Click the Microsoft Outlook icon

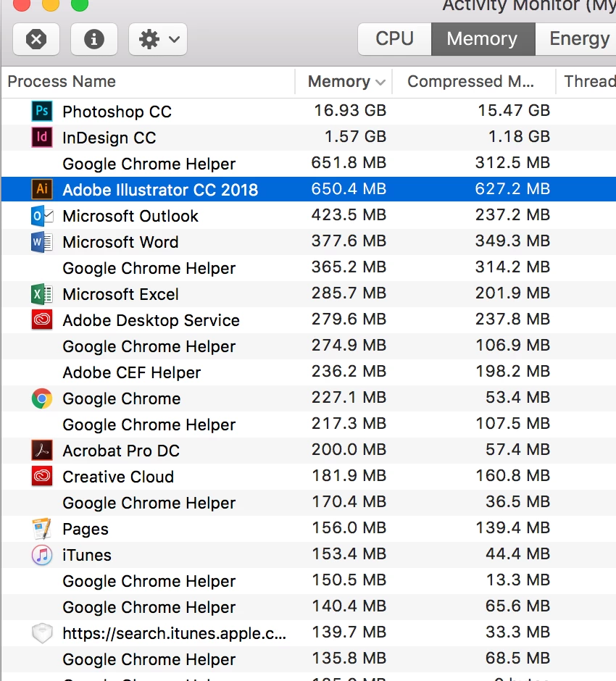tap(42, 216)
